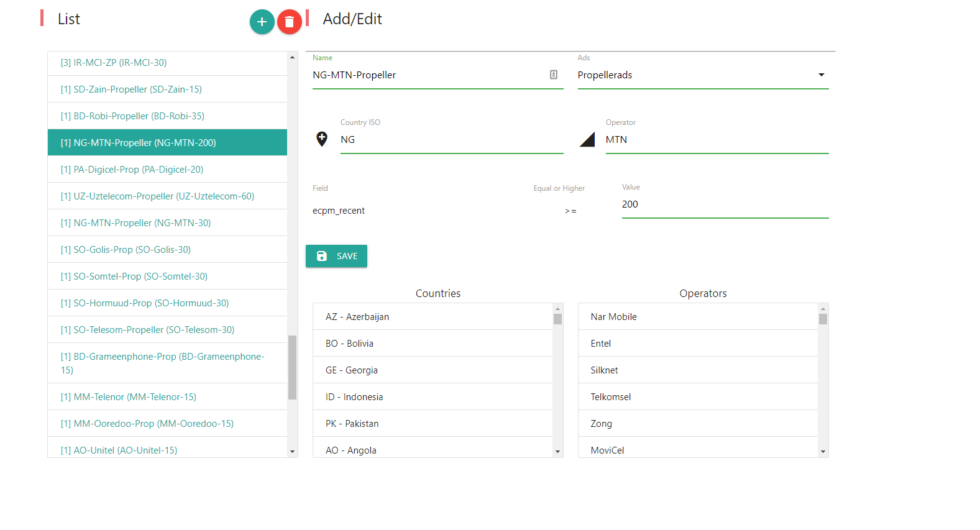The image size is (980, 530).
Task: Select AO-Unitel (AO-Unitel-15) list row
Action: click(x=167, y=449)
